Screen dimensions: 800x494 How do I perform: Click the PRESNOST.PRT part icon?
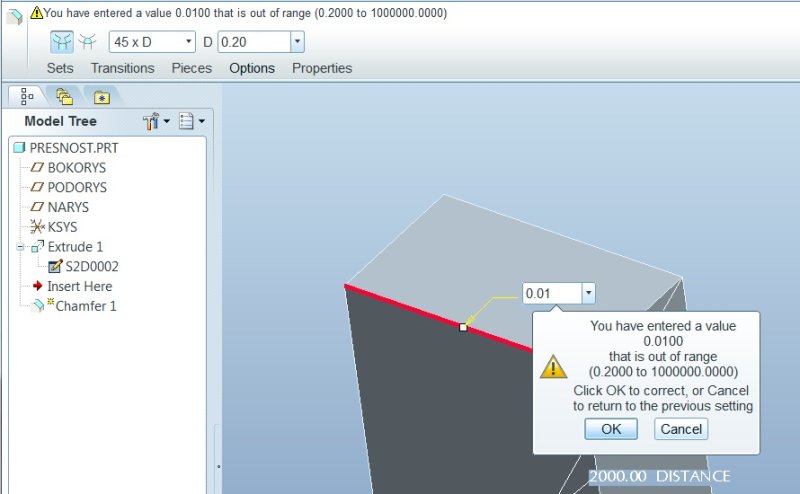[19, 148]
